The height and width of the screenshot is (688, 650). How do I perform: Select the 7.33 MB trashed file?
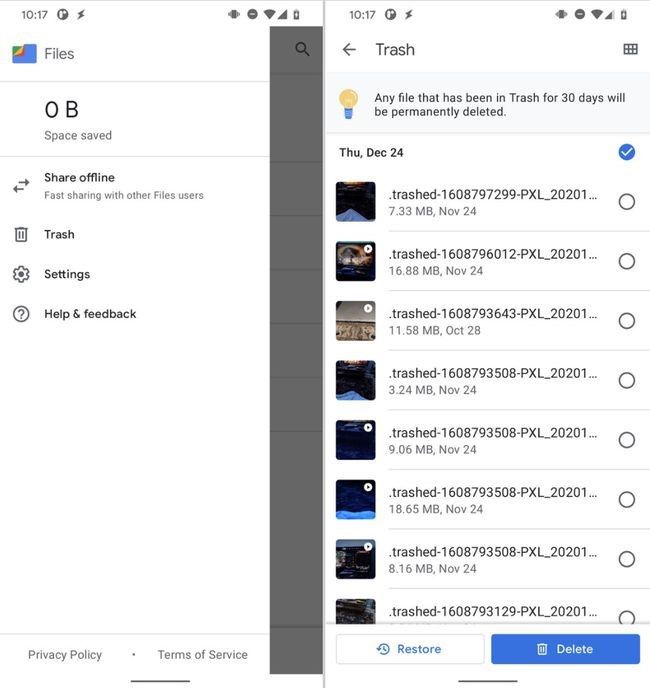(x=626, y=202)
